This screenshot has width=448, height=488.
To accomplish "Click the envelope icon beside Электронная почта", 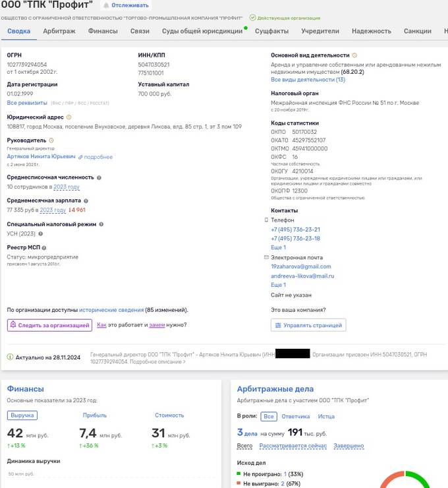I will [266, 257].
